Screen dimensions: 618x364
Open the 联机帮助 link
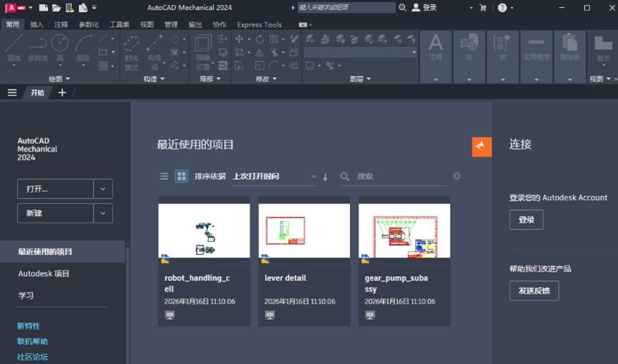(x=32, y=341)
